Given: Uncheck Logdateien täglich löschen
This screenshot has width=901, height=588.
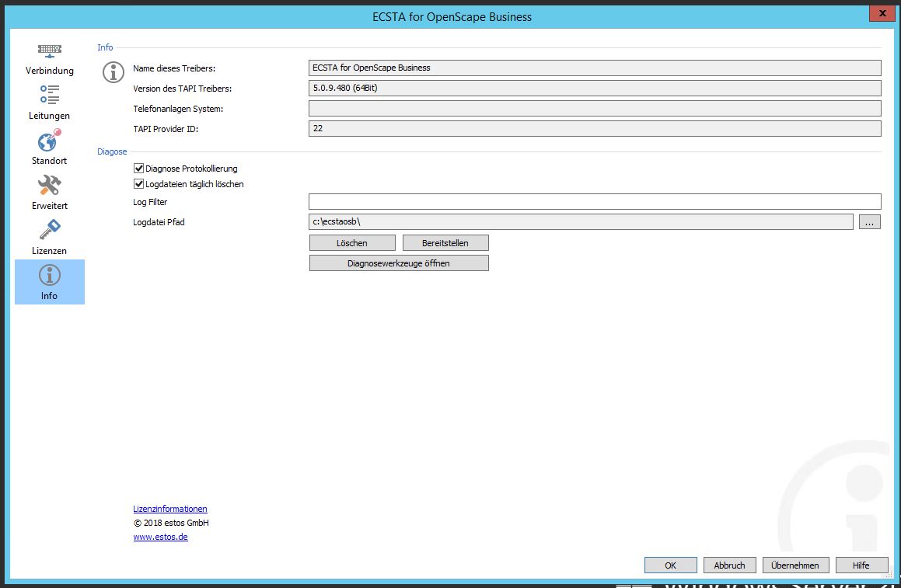Looking at the screenshot, I should point(139,185).
